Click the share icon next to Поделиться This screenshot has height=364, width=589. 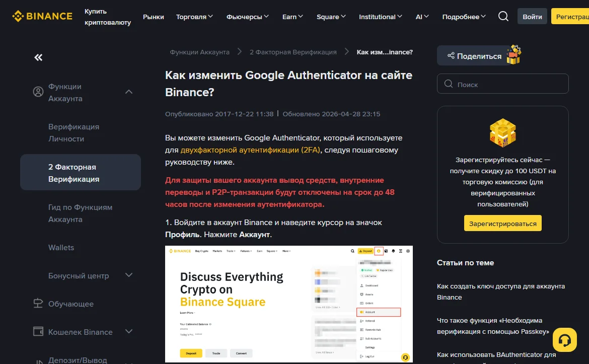451,55
